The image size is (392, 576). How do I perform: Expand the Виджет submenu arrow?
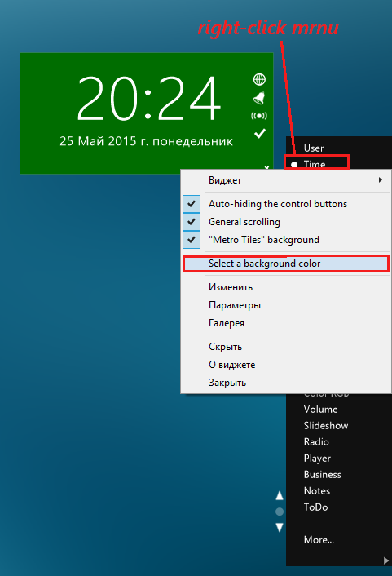click(381, 180)
